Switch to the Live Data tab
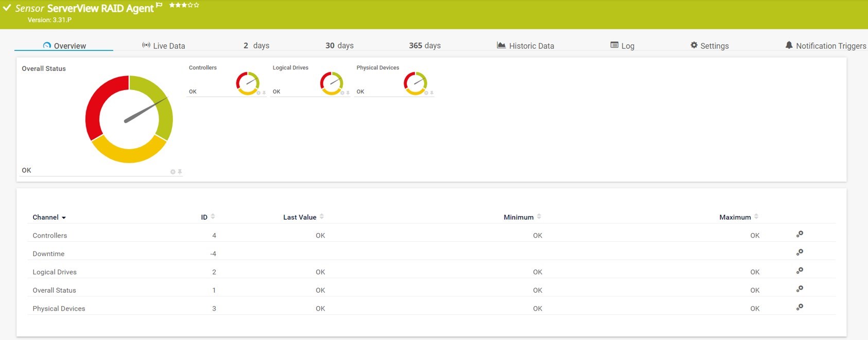This screenshot has width=868, height=340. pyautogui.click(x=164, y=46)
